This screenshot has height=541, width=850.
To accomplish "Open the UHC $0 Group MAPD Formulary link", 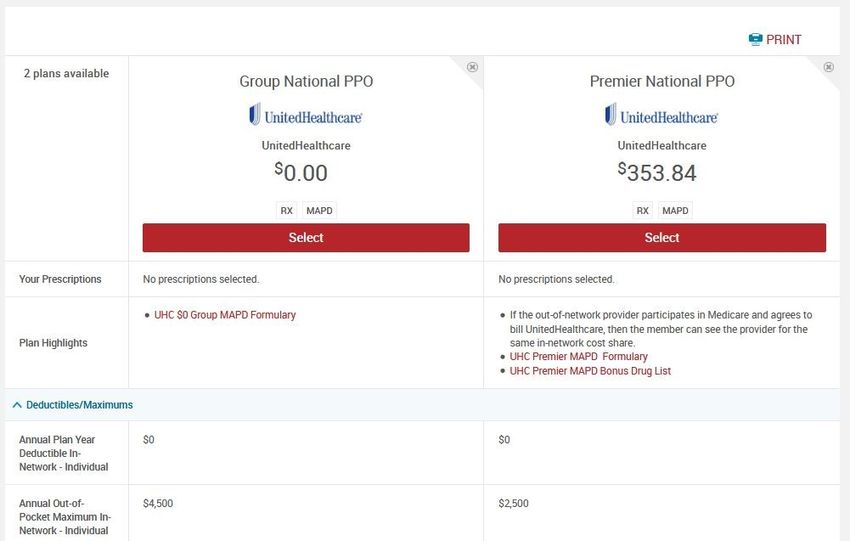I will click(x=225, y=315).
